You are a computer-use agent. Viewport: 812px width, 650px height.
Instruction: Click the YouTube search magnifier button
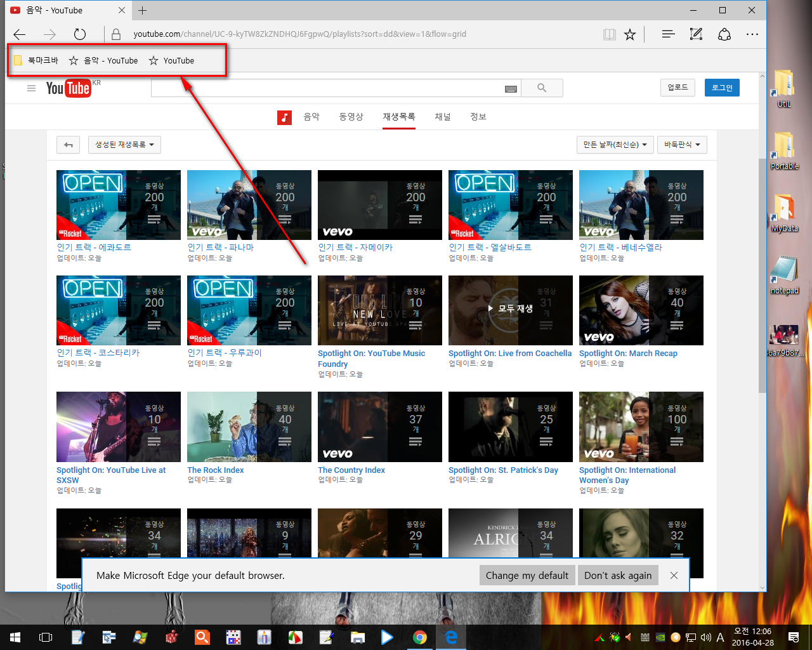coord(542,88)
